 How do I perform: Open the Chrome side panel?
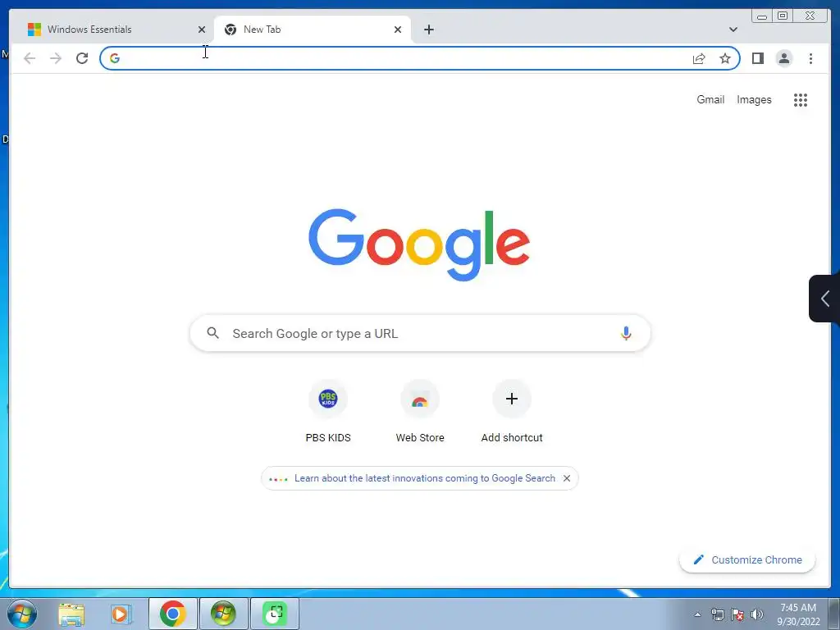[757, 58]
